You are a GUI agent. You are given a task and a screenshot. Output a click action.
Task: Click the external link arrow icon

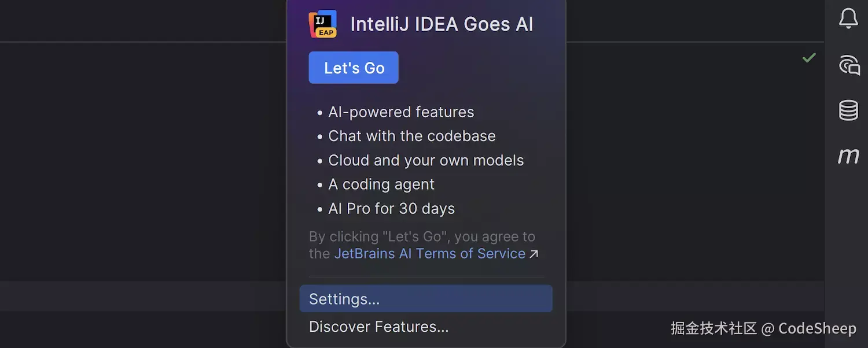534,254
